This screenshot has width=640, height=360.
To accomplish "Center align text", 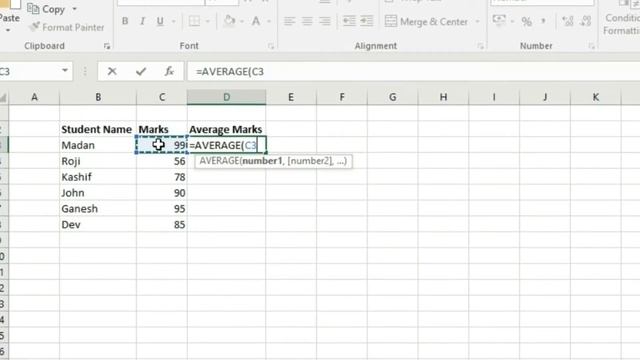I will point(307,21).
